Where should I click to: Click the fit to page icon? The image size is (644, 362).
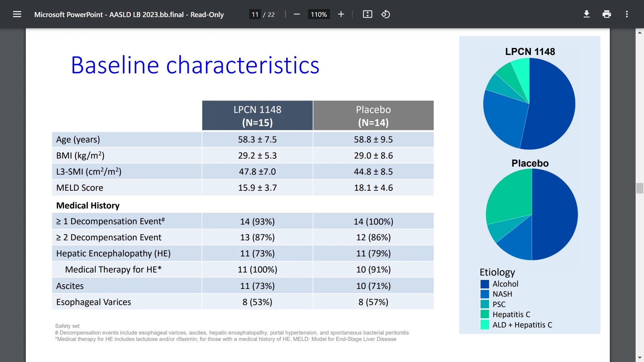367,14
